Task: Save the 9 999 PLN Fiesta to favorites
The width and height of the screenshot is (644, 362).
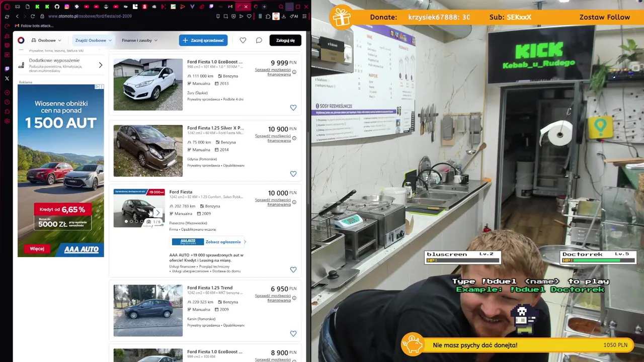Action: (293, 108)
